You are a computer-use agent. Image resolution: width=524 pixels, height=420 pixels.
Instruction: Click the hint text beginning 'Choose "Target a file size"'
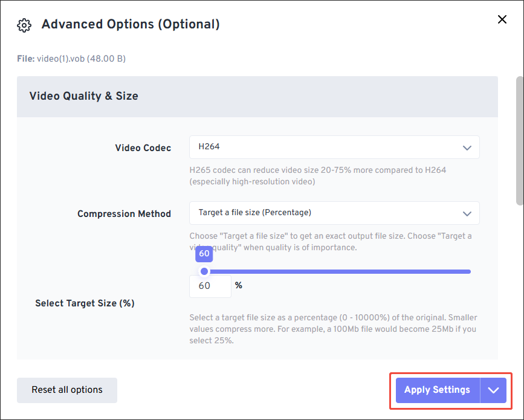tap(331, 242)
